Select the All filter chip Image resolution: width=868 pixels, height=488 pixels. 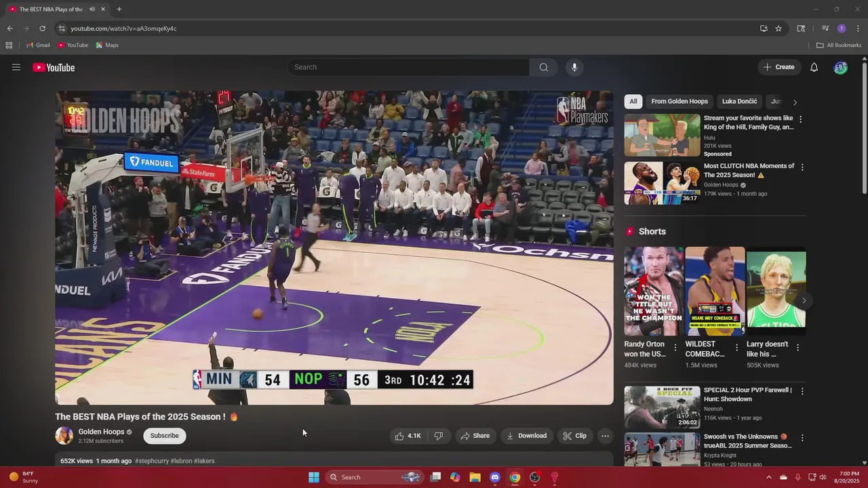click(x=633, y=102)
